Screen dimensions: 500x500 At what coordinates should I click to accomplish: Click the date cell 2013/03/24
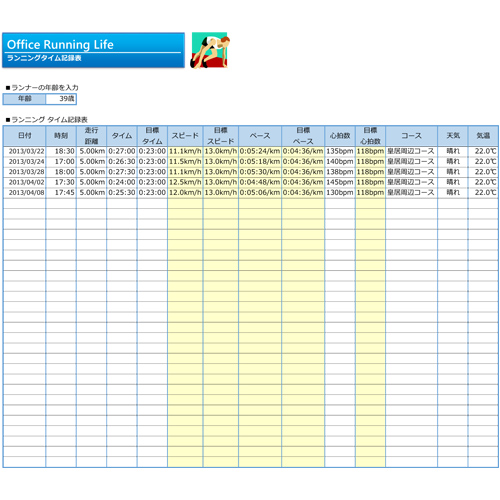point(24,162)
